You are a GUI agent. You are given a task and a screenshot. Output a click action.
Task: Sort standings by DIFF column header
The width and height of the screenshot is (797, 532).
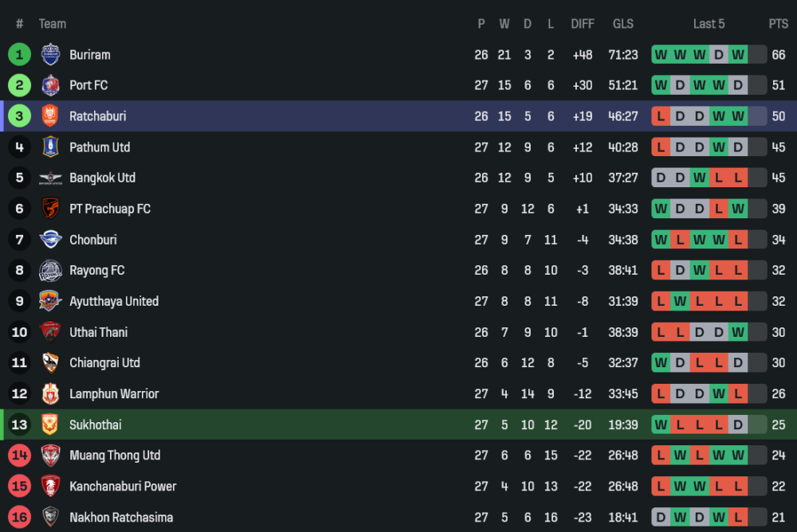[x=583, y=24]
